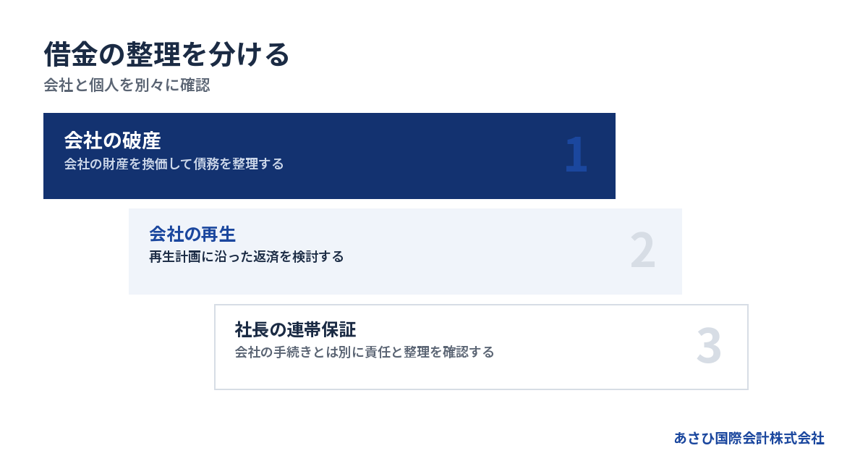The height and width of the screenshot is (456, 868).
Task: Click the large number 2
Action: pos(642,251)
